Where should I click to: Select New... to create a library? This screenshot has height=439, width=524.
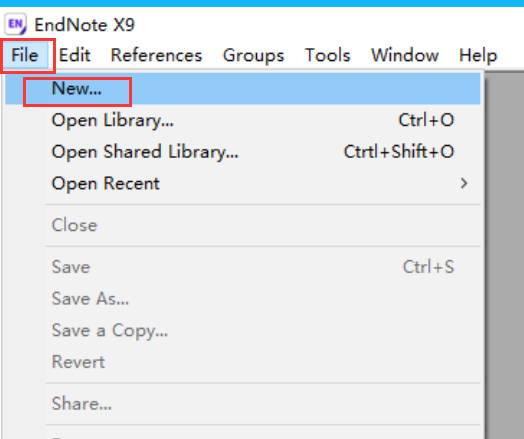pos(243,89)
